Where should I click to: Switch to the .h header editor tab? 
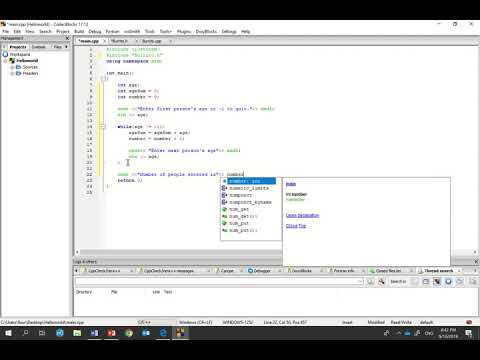119,41
